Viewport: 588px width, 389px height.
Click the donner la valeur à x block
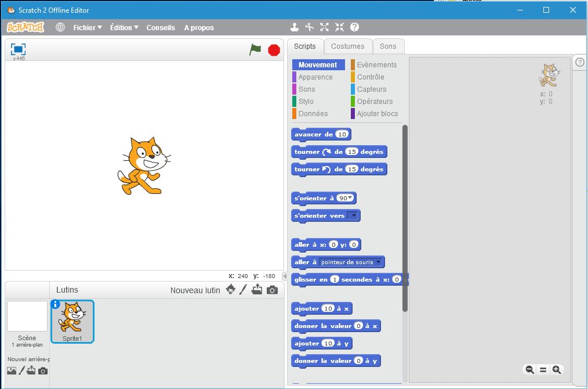336,326
